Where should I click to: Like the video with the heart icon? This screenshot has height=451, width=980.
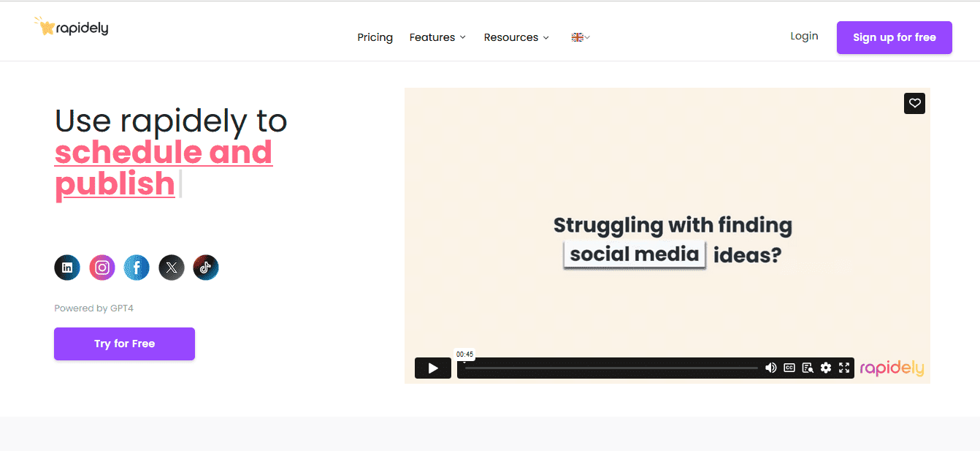click(914, 103)
